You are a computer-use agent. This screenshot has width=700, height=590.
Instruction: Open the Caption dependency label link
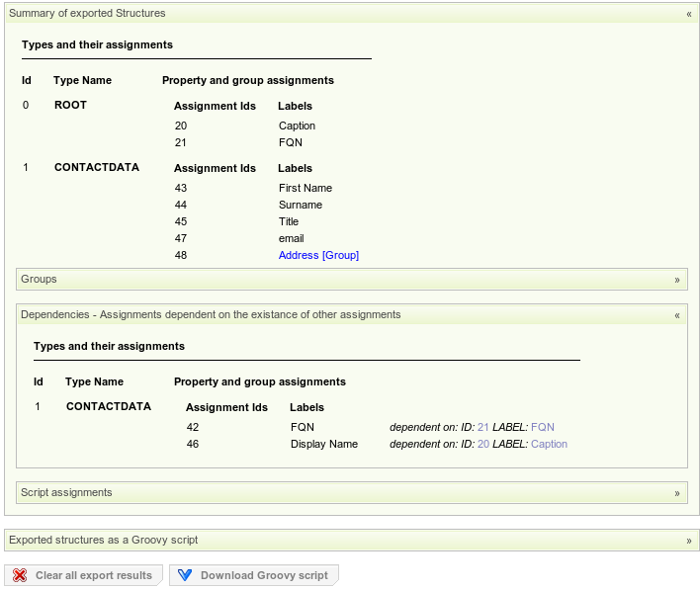[x=549, y=444]
